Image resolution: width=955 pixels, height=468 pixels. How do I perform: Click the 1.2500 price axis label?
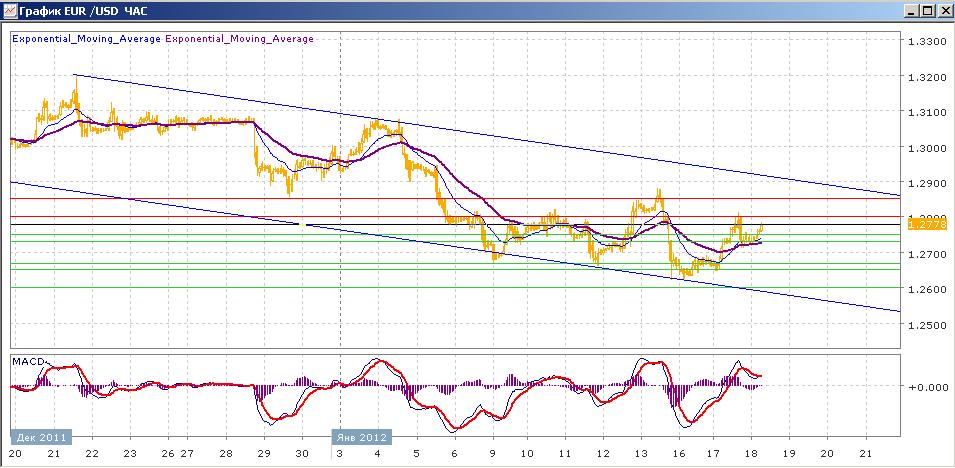coord(927,324)
